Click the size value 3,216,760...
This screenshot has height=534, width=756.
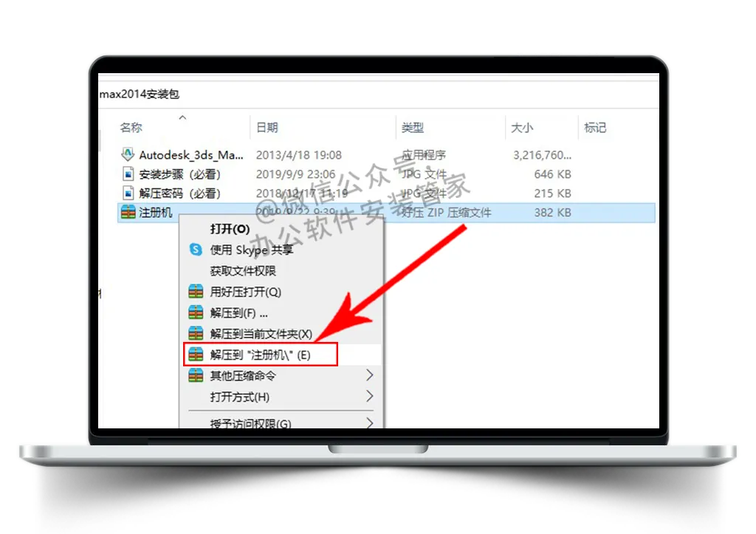point(543,155)
